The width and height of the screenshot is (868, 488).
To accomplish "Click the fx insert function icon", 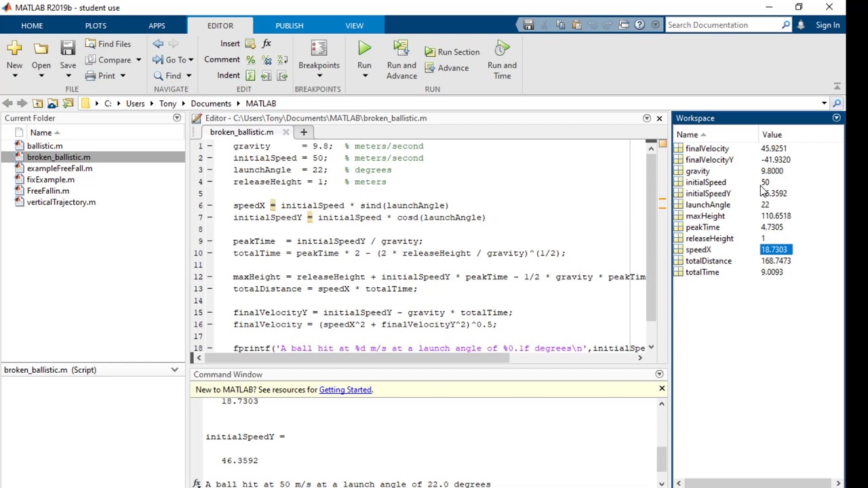I will [267, 44].
